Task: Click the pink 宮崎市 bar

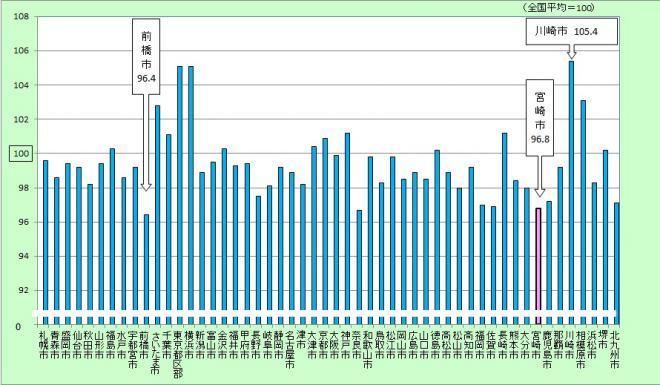Action: (538, 266)
